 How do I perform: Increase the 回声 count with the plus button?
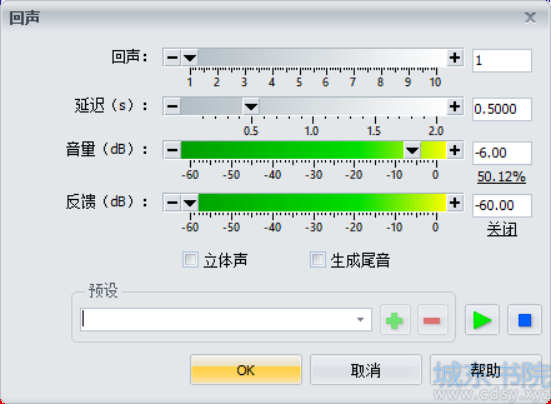click(455, 57)
